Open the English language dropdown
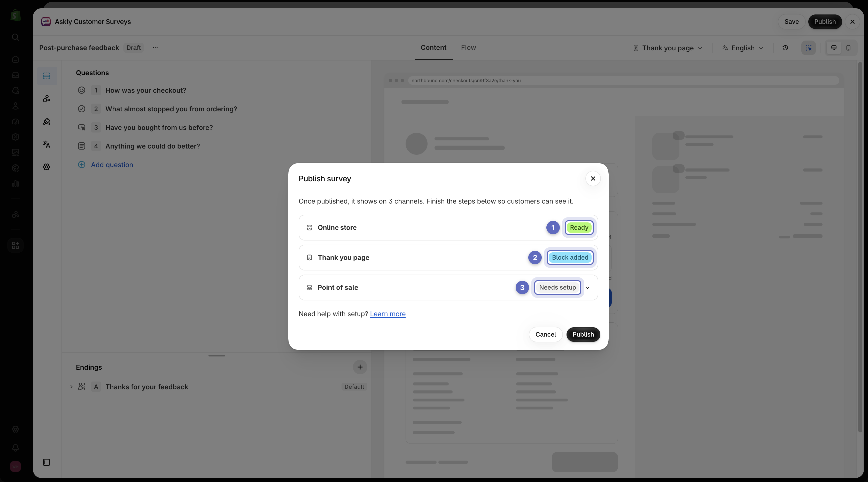Screen dimensions: 868x482 click(x=743, y=48)
